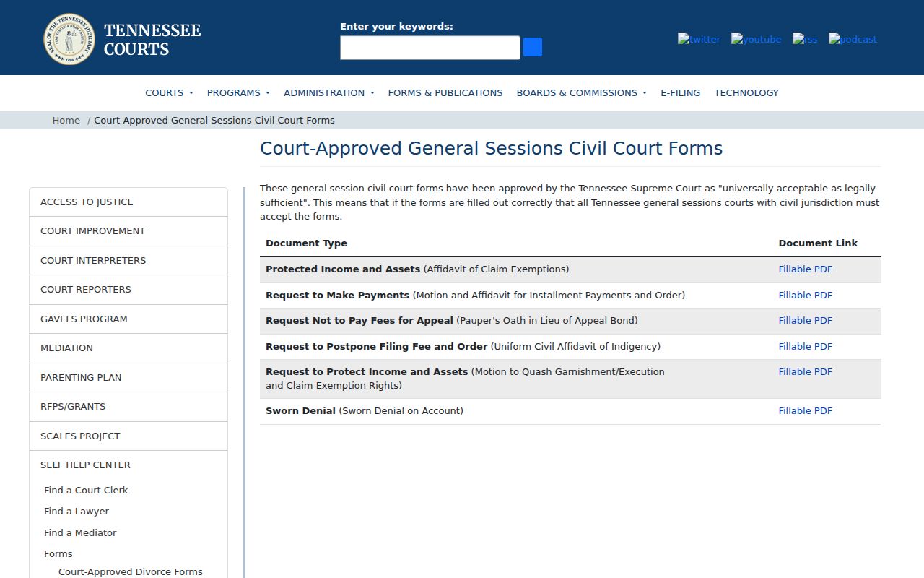
Task: Open Fillable PDF for Sworn Denial
Action: 805,410
